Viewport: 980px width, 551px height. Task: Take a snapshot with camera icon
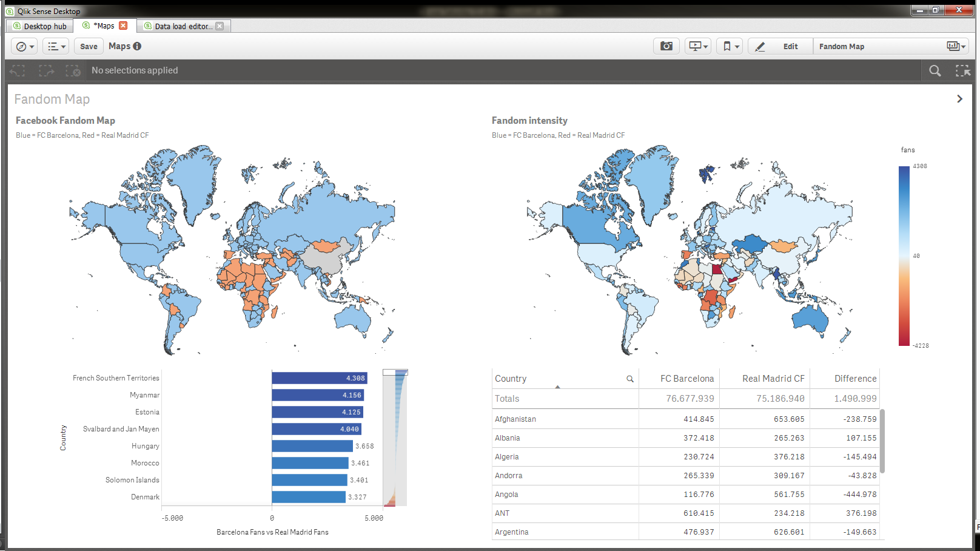(x=666, y=46)
